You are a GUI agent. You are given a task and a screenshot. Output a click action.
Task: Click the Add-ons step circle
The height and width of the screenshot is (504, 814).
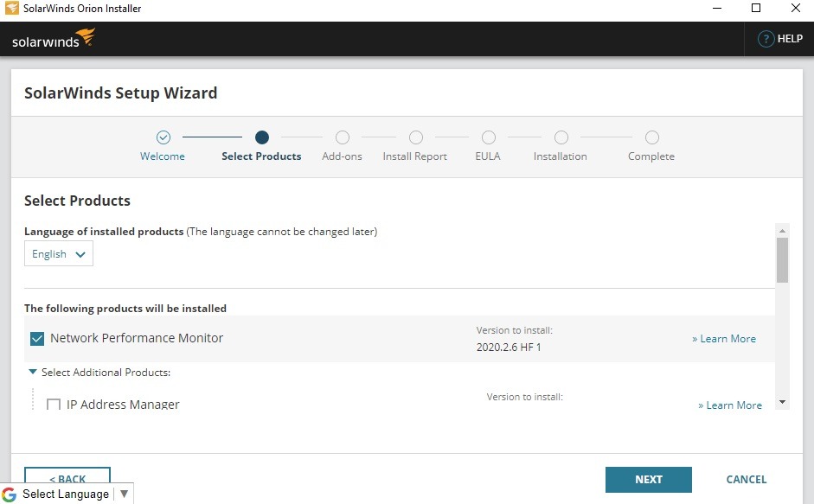(343, 137)
